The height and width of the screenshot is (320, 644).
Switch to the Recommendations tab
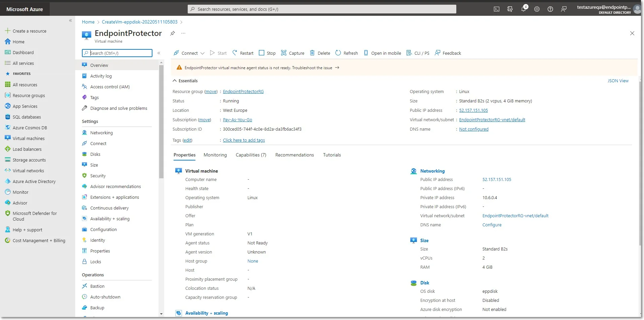click(x=294, y=155)
